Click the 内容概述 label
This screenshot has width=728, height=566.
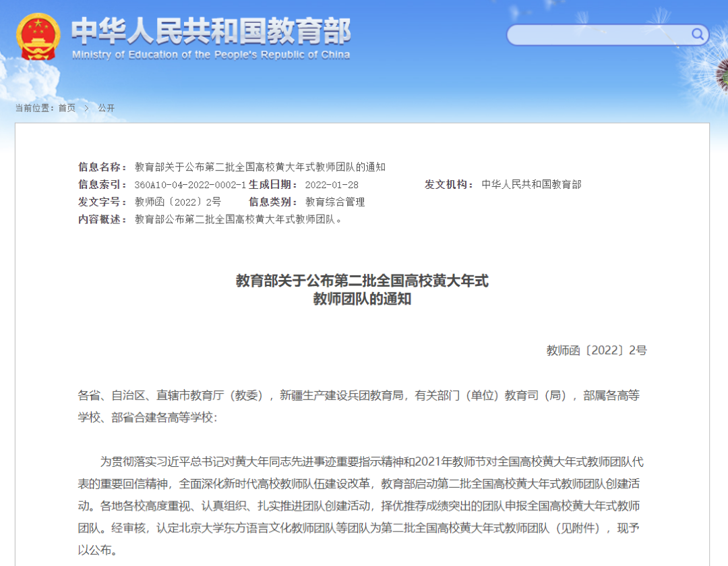click(x=102, y=219)
